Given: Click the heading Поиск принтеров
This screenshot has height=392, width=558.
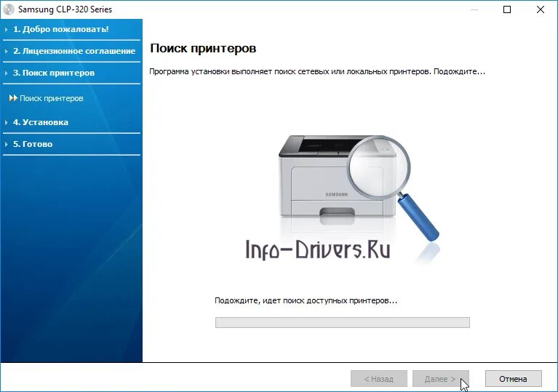Looking at the screenshot, I should (203, 49).
